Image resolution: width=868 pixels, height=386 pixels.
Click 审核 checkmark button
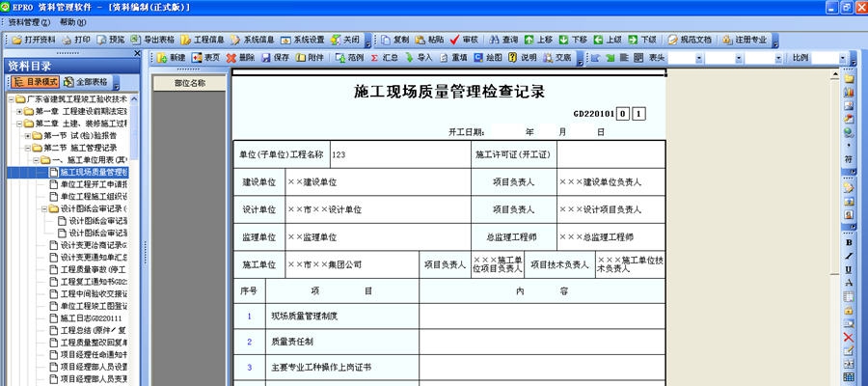click(x=464, y=40)
